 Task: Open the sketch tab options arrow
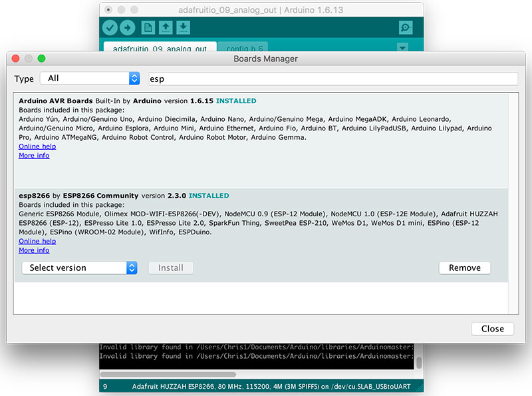pyautogui.click(x=402, y=48)
